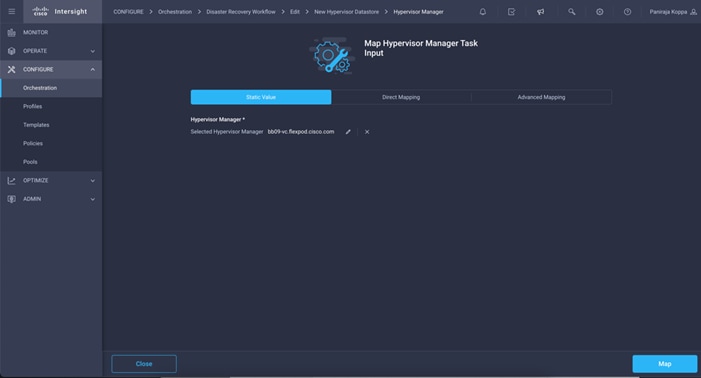Select Templates in the sidebar

pyautogui.click(x=51, y=125)
